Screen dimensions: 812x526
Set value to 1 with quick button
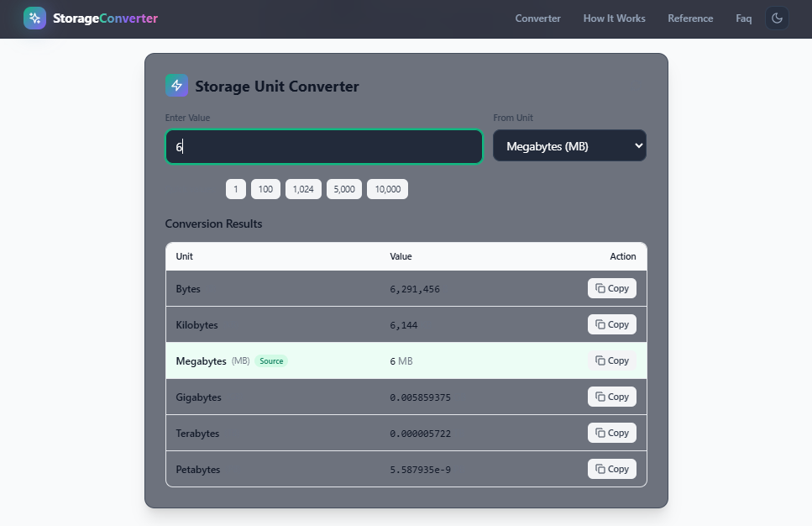pyautogui.click(x=236, y=189)
